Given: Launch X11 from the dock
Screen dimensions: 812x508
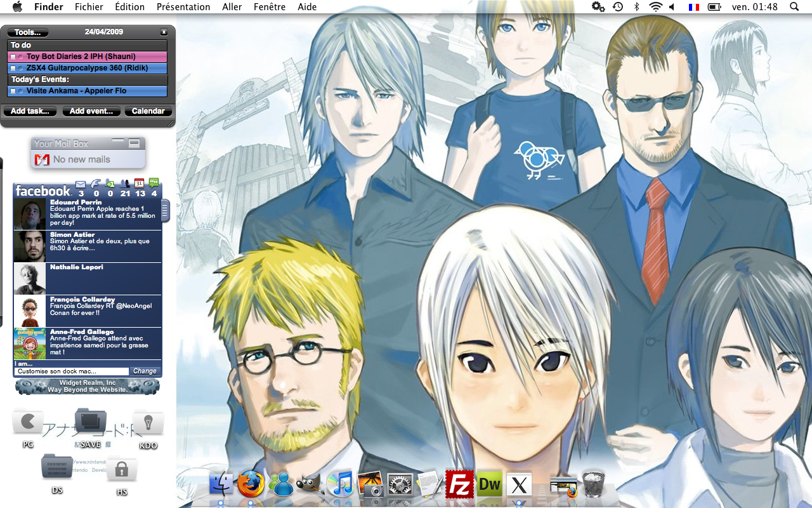Looking at the screenshot, I should [520, 485].
